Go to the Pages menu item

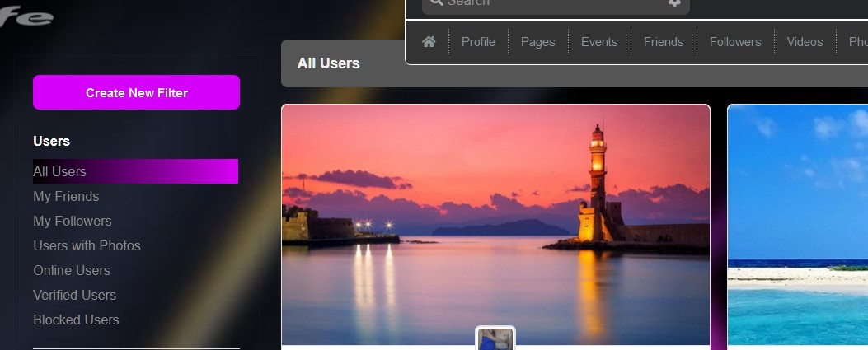pos(538,42)
